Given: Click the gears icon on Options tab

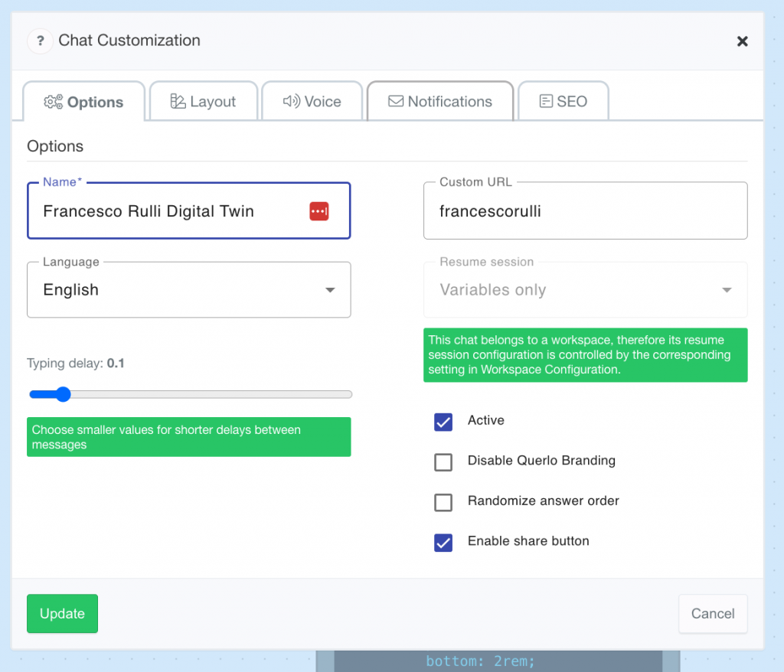Looking at the screenshot, I should coord(53,102).
